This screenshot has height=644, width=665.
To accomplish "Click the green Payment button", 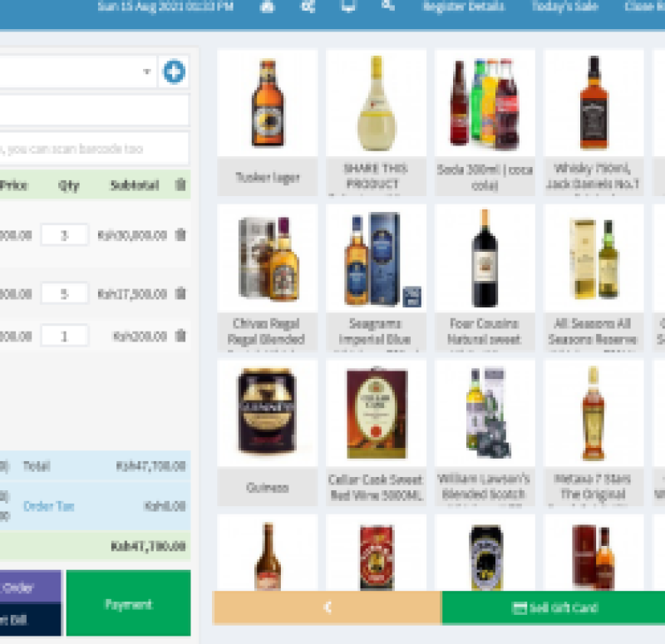I will 129,603.
